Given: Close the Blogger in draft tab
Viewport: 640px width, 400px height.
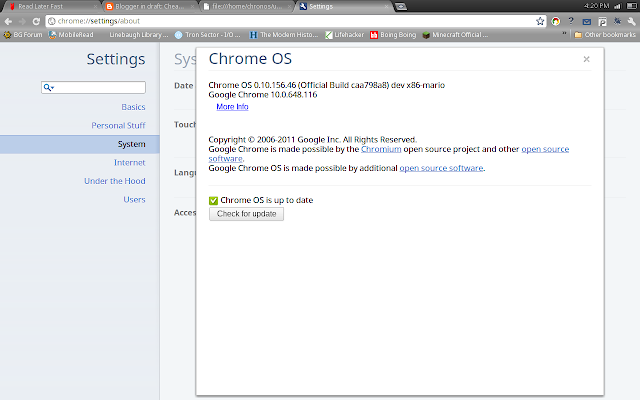Looking at the screenshot, I should pos(192,7).
